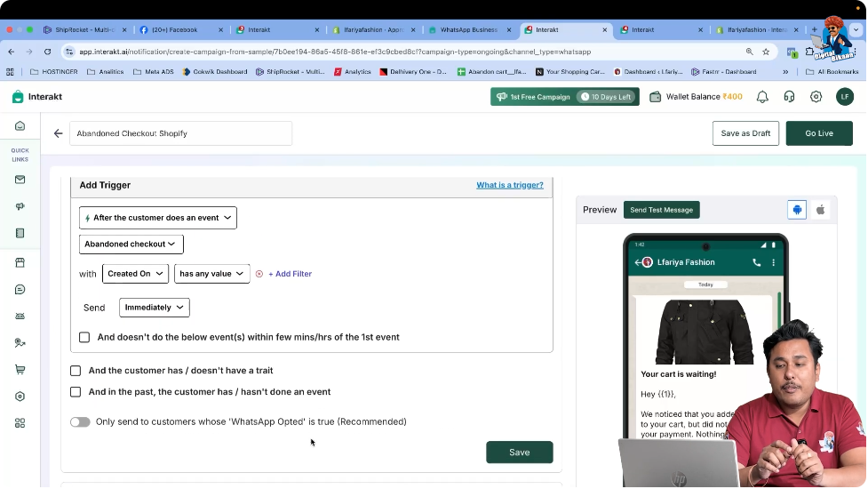Switch preview to Android device
Viewport: 868px width, 489px height.
[797, 210]
